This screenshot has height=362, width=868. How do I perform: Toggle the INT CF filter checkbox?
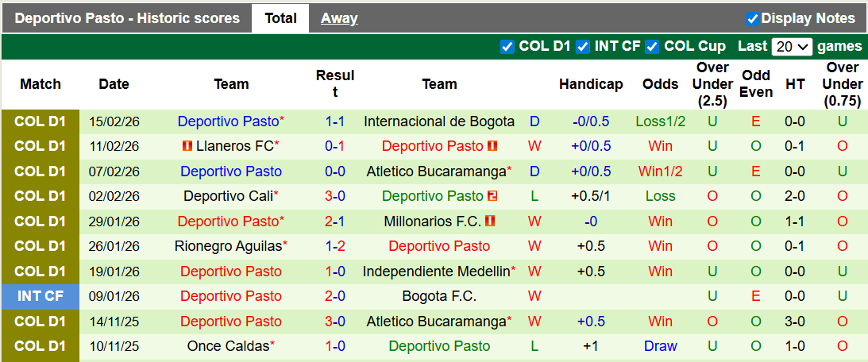click(x=583, y=47)
